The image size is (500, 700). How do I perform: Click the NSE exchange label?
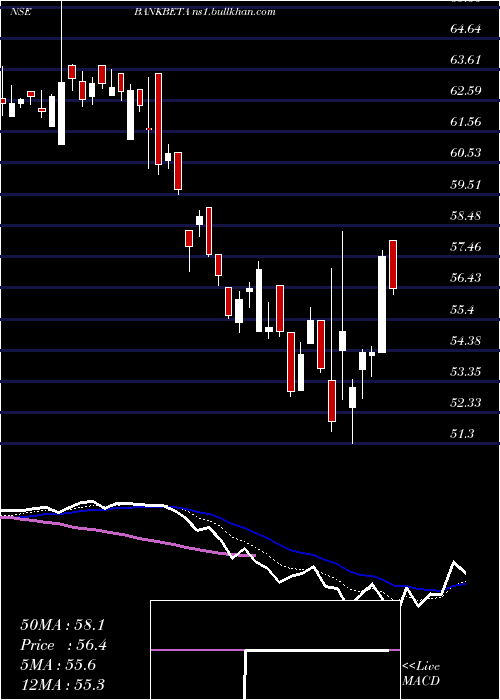point(20,12)
